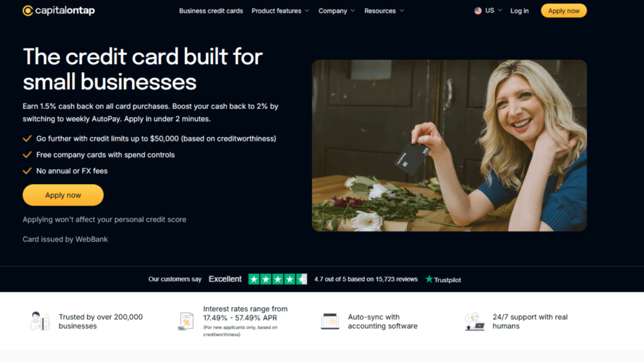
Task: Click the checkmark beside No annual fees
Action: click(27, 171)
